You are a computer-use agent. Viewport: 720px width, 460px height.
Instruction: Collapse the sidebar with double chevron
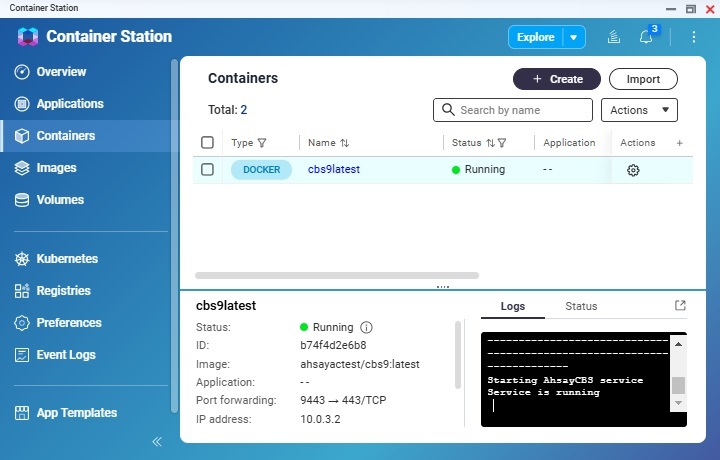[x=157, y=441]
